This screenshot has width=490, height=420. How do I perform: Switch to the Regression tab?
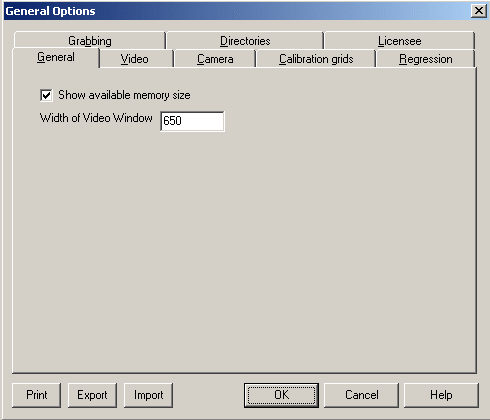coord(426,59)
